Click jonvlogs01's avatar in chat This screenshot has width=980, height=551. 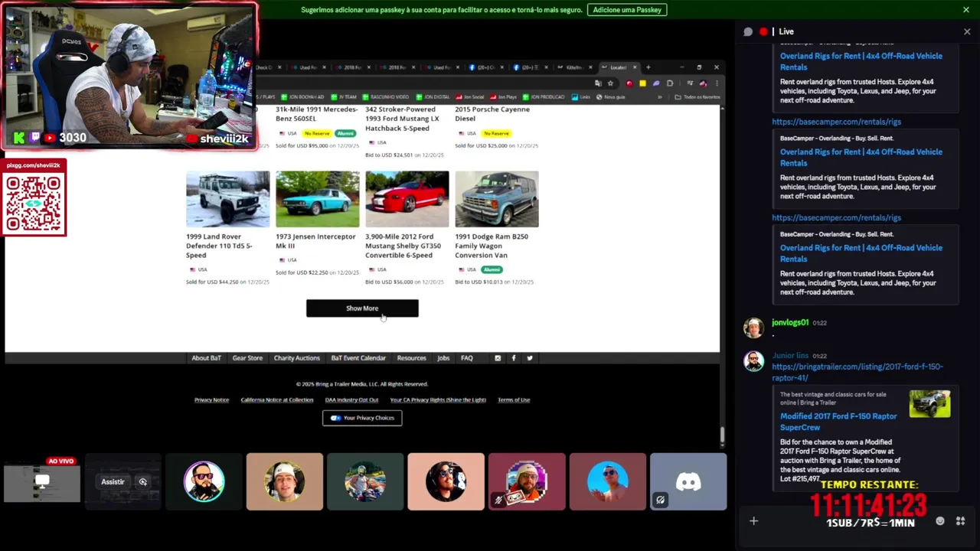click(754, 328)
